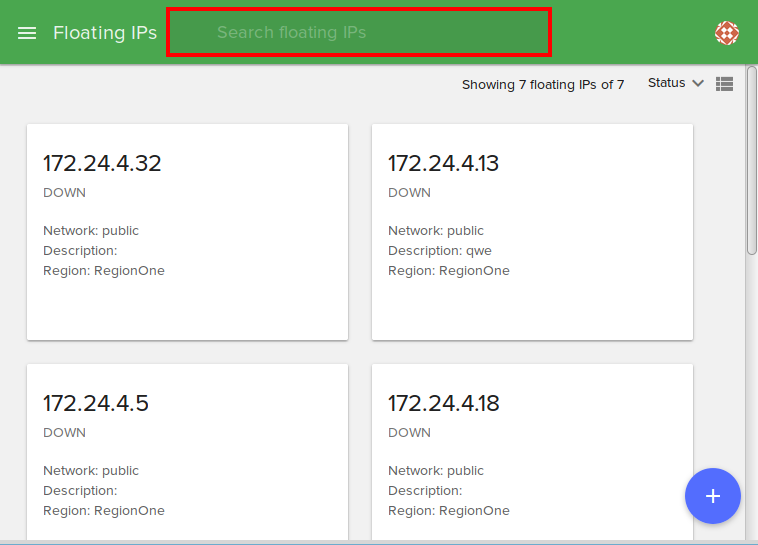The width and height of the screenshot is (758, 545).
Task: Open the hamburger navigation menu
Action: pyautogui.click(x=27, y=33)
